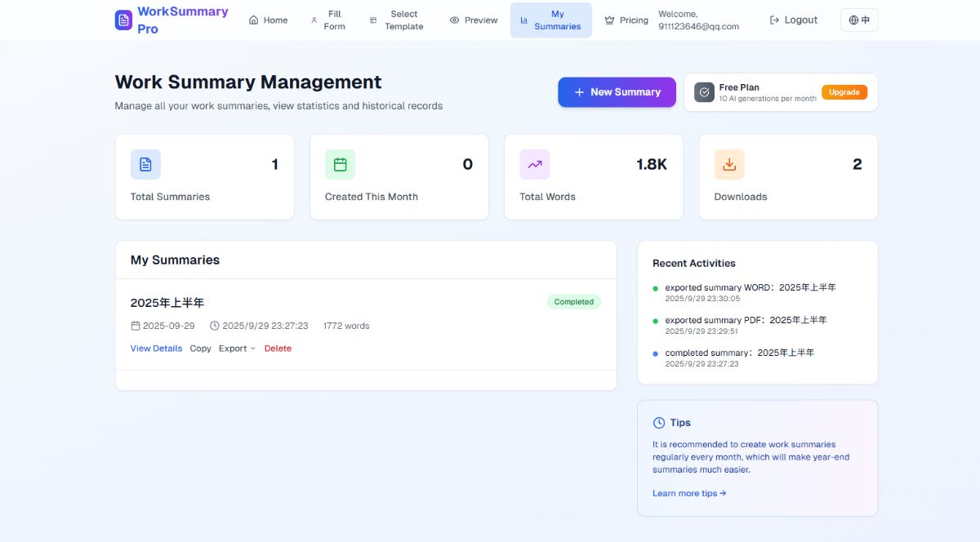This screenshot has width=980, height=542.
Task: Click the Tips clock icon
Action: pyautogui.click(x=659, y=422)
